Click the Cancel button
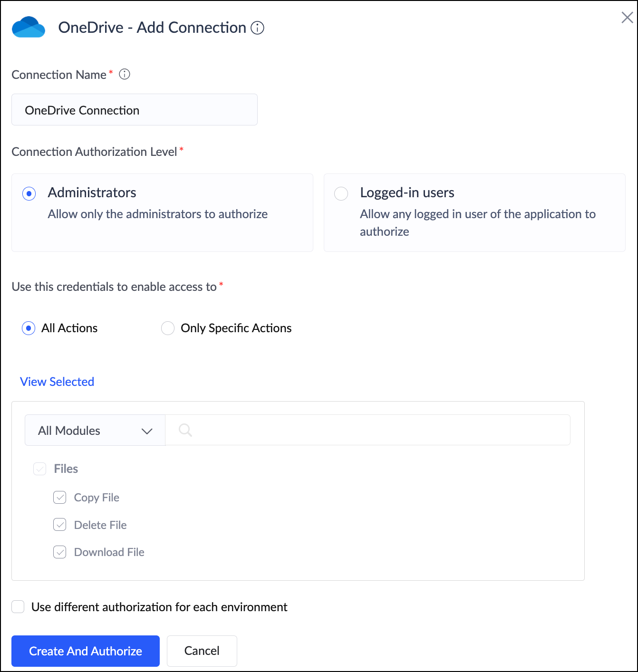638x672 pixels. pyautogui.click(x=202, y=651)
